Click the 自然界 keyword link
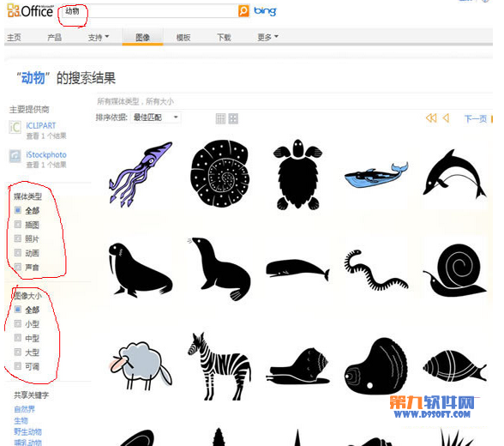This screenshot has width=504, height=446. click(24, 409)
